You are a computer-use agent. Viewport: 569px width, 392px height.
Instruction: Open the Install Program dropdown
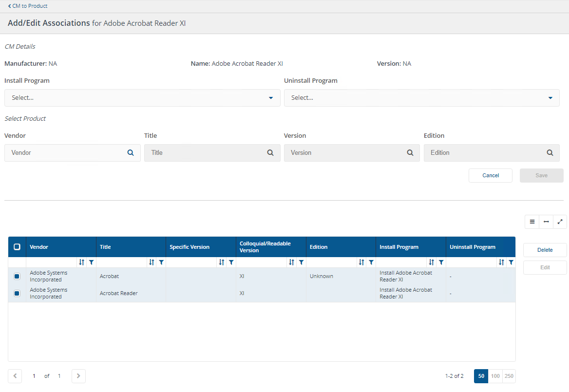[x=142, y=98]
